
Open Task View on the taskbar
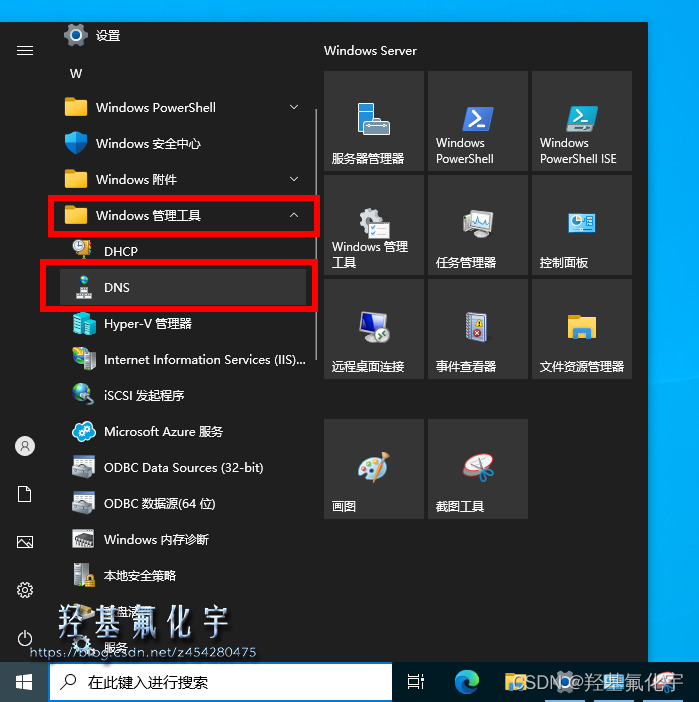pos(415,682)
